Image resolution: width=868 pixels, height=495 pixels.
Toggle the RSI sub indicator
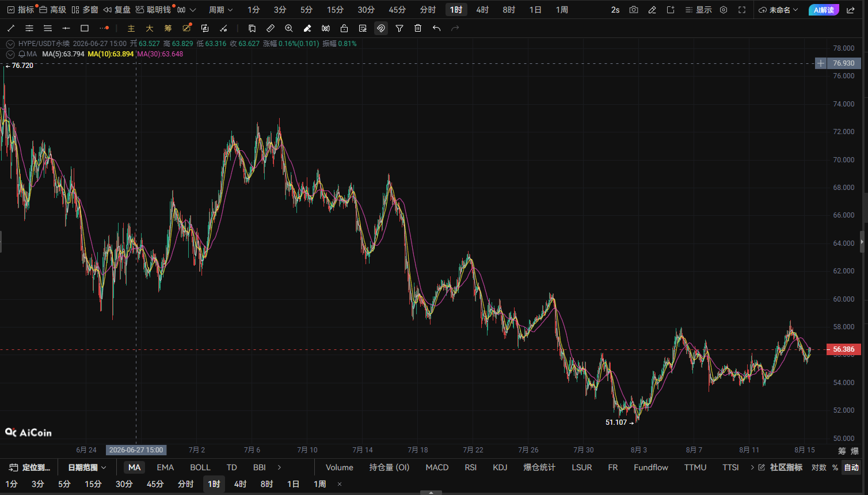(471, 467)
